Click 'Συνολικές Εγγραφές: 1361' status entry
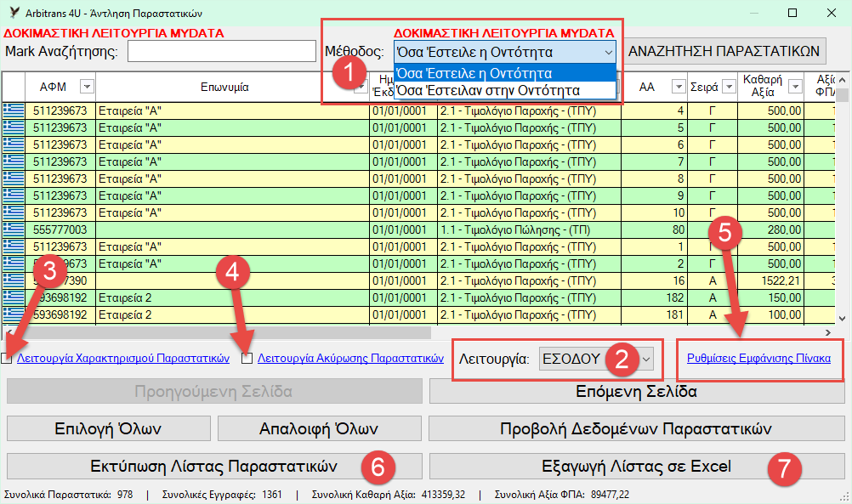Screen dimensions: 852x504 pos(222,494)
